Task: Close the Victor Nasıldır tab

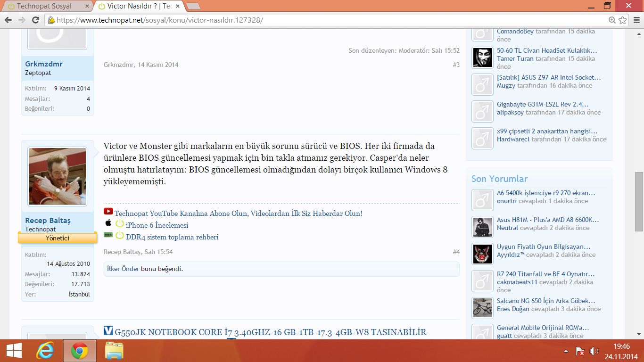Action: [x=178, y=6]
